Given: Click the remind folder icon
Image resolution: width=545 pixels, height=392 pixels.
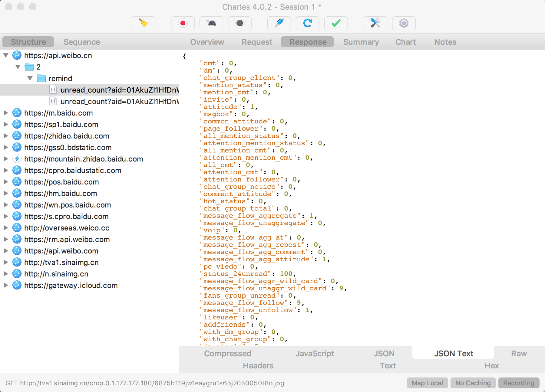Looking at the screenshot, I should (41, 78).
